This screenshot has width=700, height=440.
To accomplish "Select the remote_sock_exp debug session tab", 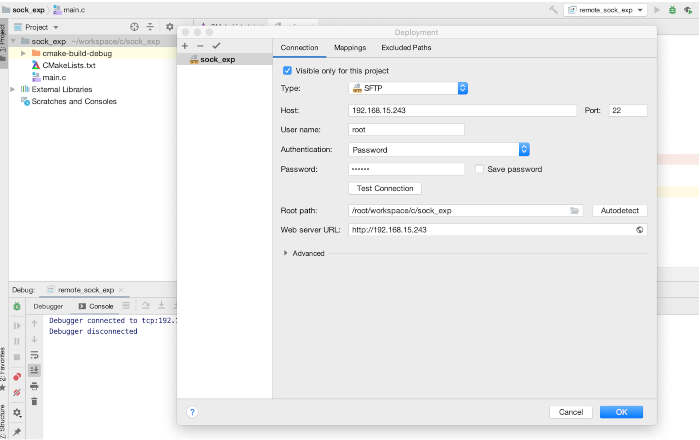I will coord(86,290).
